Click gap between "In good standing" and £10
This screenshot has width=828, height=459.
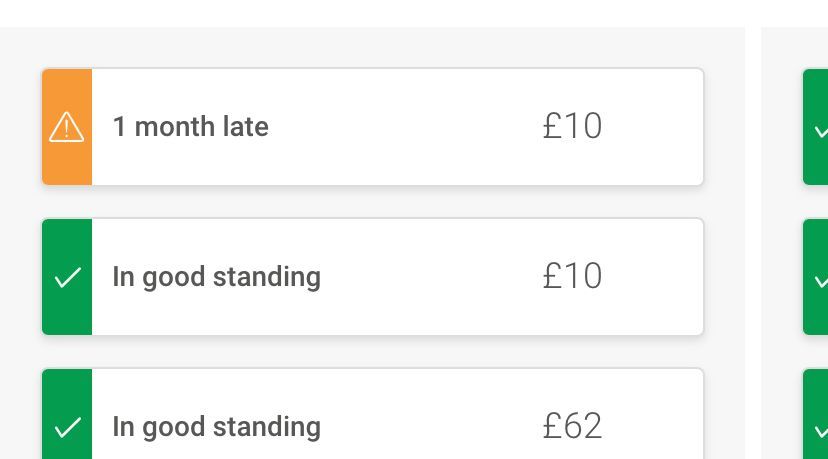point(431,277)
